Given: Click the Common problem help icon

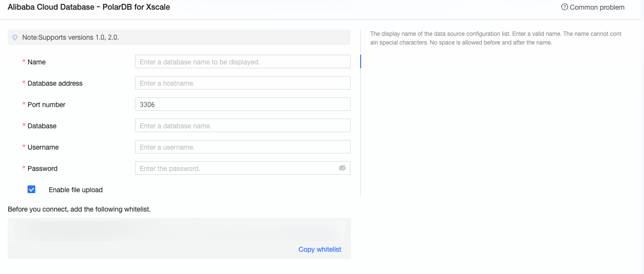Looking at the screenshot, I should (564, 7).
